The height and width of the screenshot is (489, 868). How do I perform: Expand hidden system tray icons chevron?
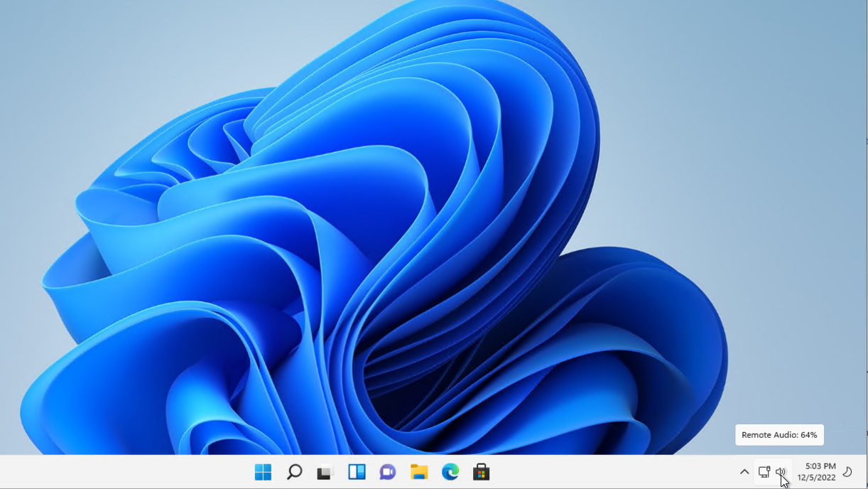(x=744, y=472)
